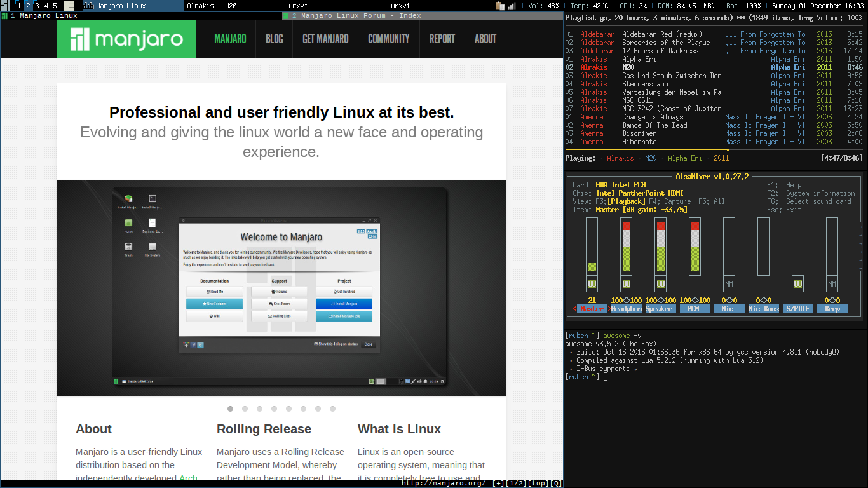
Task: Switch to workspace tag 3
Action: click(37, 6)
